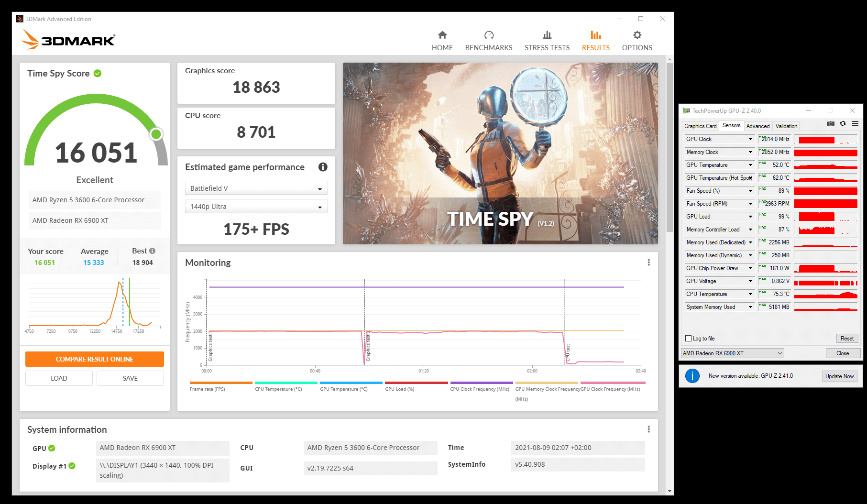867x504 pixels.
Task: Expand the Fan Speed (RPM) dropdown
Action: pos(750,204)
